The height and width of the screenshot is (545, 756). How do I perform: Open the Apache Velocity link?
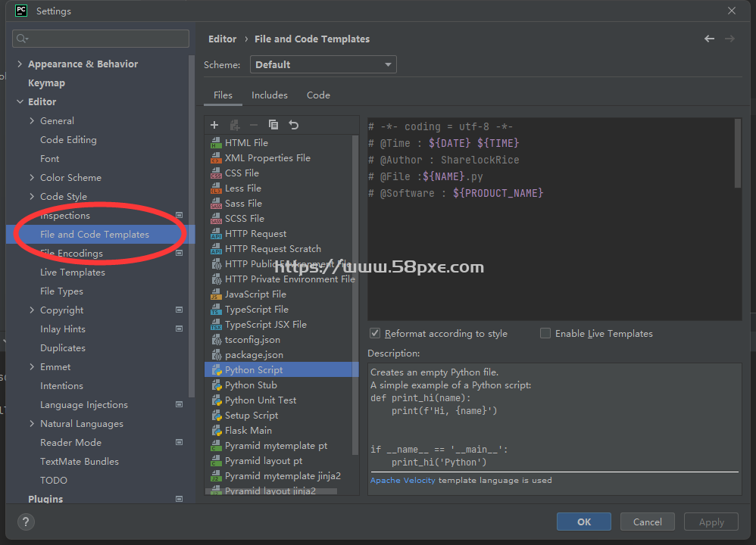click(402, 481)
